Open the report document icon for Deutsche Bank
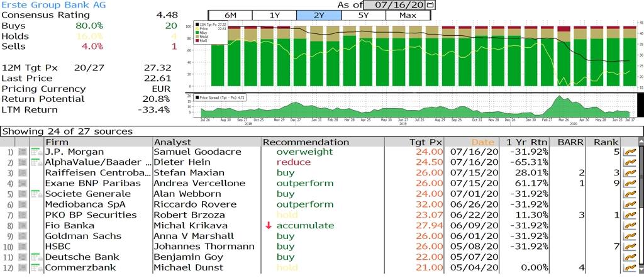Viewport: 644px width, 278px height. (23, 257)
